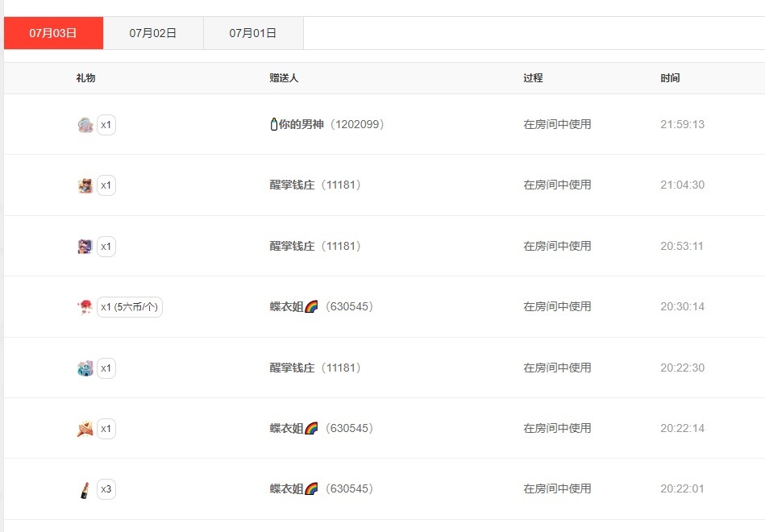The image size is (765, 532).
Task: Click the 过程 column header
Action: (x=533, y=78)
